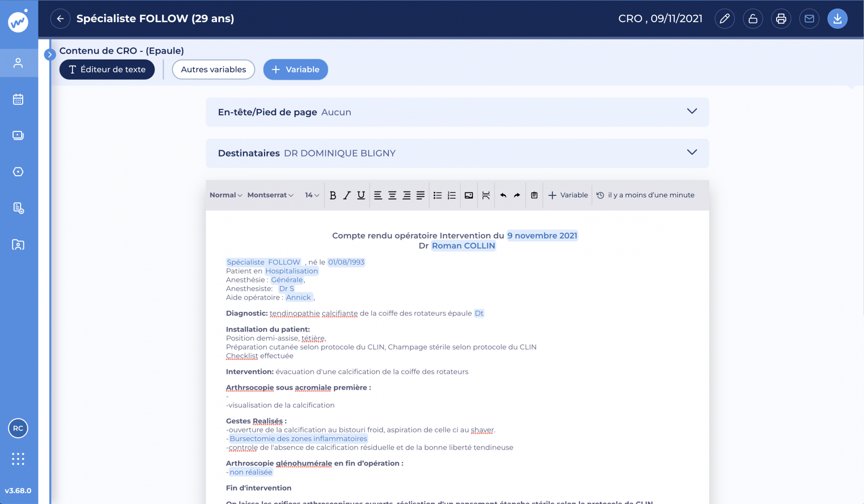Image resolution: width=864 pixels, height=504 pixels.
Task: Open the Montserrat font dropdown
Action: pyautogui.click(x=270, y=195)
